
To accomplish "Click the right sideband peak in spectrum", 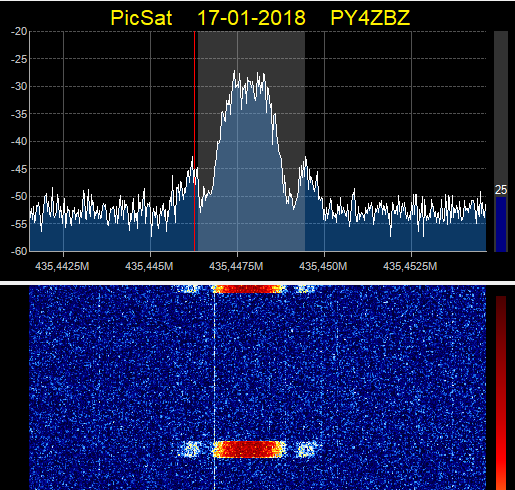I will (305, 159).
